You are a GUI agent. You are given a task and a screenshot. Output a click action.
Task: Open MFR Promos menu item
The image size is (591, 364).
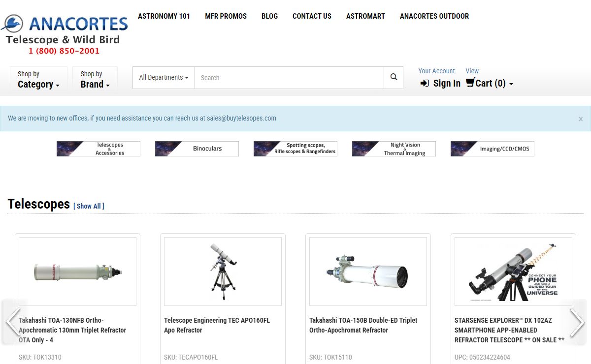(x=226, y=16)
